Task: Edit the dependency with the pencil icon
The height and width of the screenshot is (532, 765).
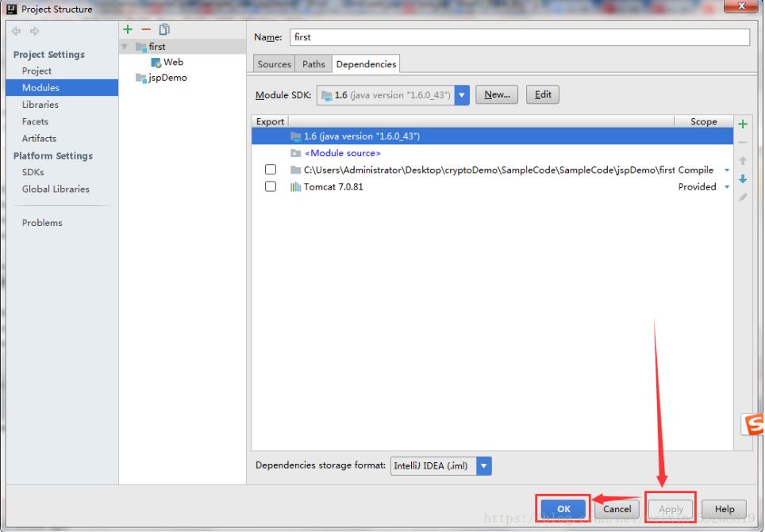Action: (x=742, y=197)
